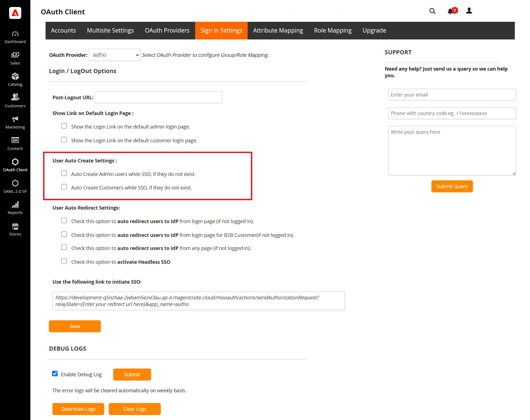Viewport: 530px width, 420px height.
Task: Open the SAML 2.0 SP sidebar menu
Action: (15, 187)
